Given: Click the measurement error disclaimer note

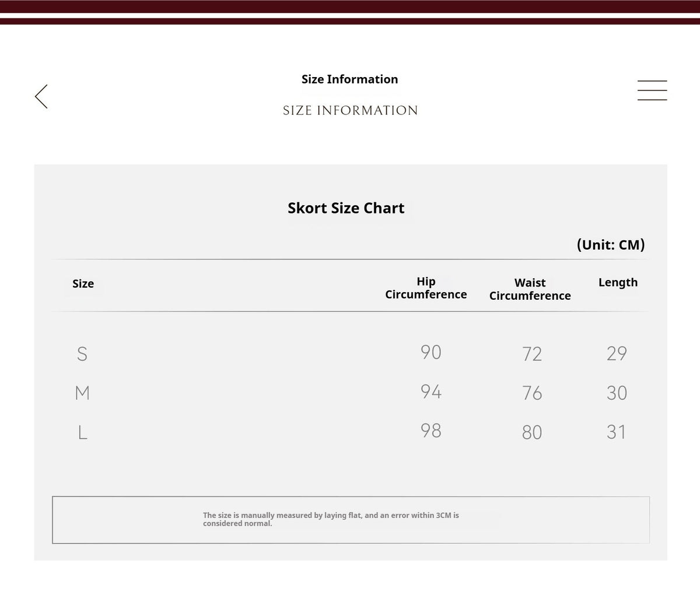Looking at the screenshot, I should point(331,519).
